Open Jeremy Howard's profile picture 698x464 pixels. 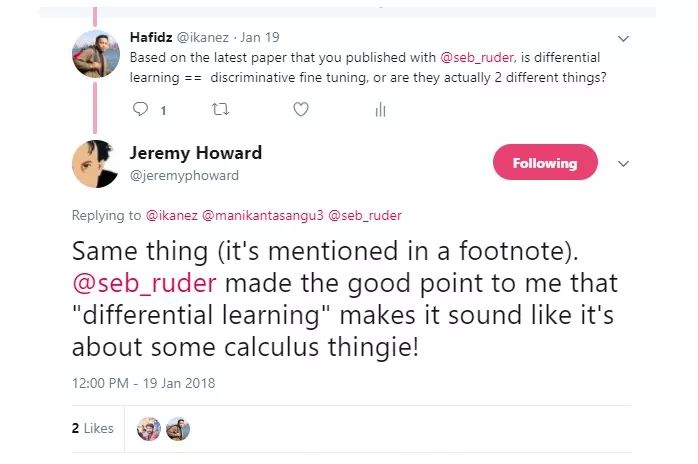pos(96,164)
